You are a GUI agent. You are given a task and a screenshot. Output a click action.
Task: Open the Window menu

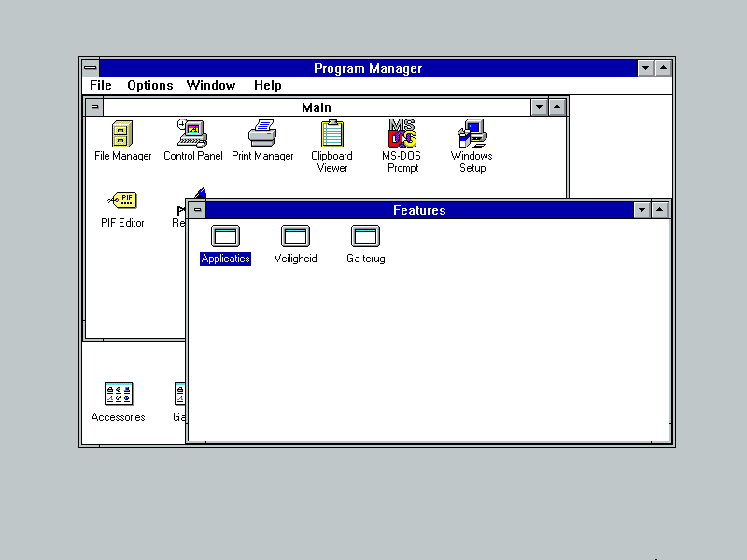(210, 86)
